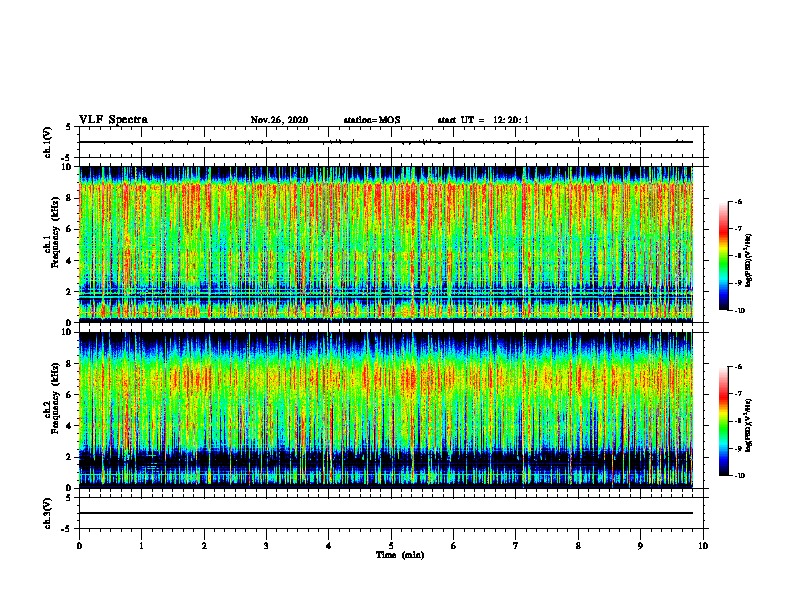Click time axis tick label "7"

[x=516, y=546]
